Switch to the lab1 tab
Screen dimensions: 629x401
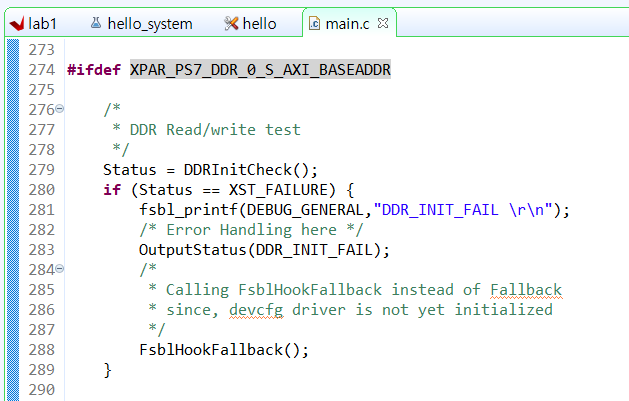tap(34, 24)
